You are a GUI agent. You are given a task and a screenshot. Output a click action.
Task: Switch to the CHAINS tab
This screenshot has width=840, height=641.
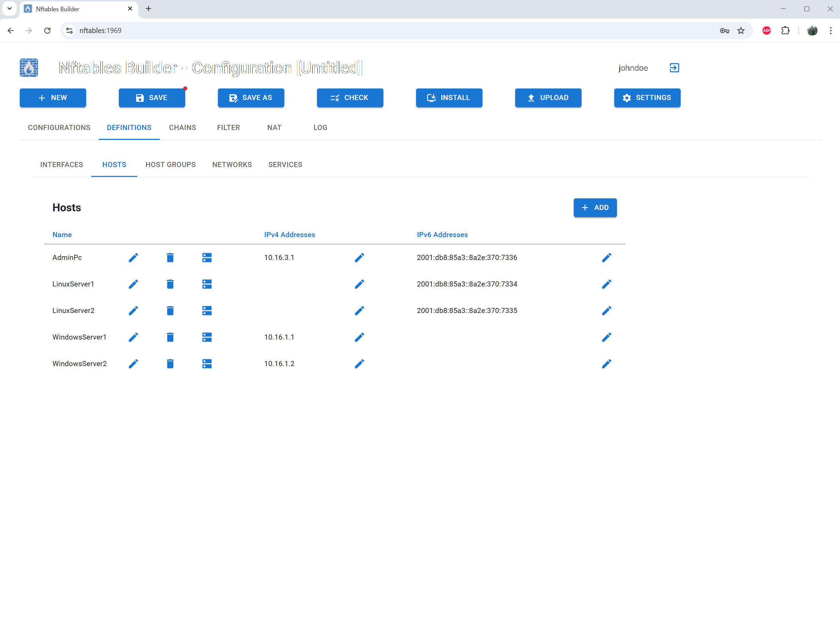(x=183, y=128)
